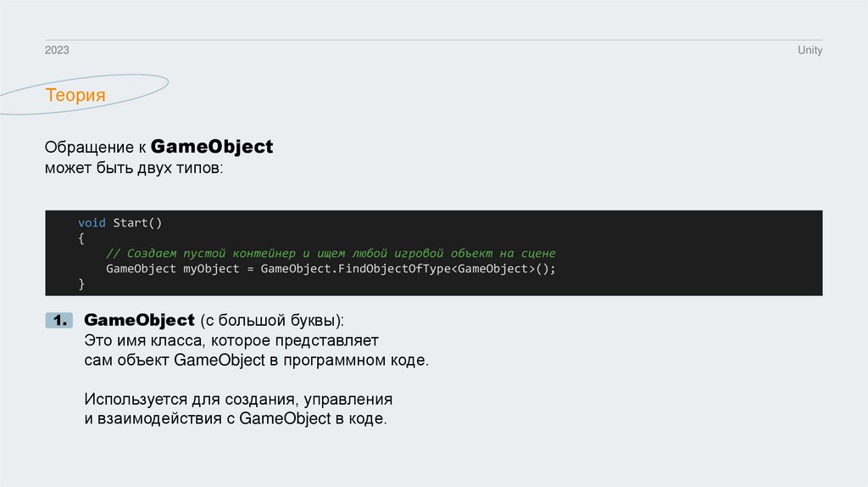Click the closing curly brace in the code
868x487 pixels.
click(x=81, y=284)
